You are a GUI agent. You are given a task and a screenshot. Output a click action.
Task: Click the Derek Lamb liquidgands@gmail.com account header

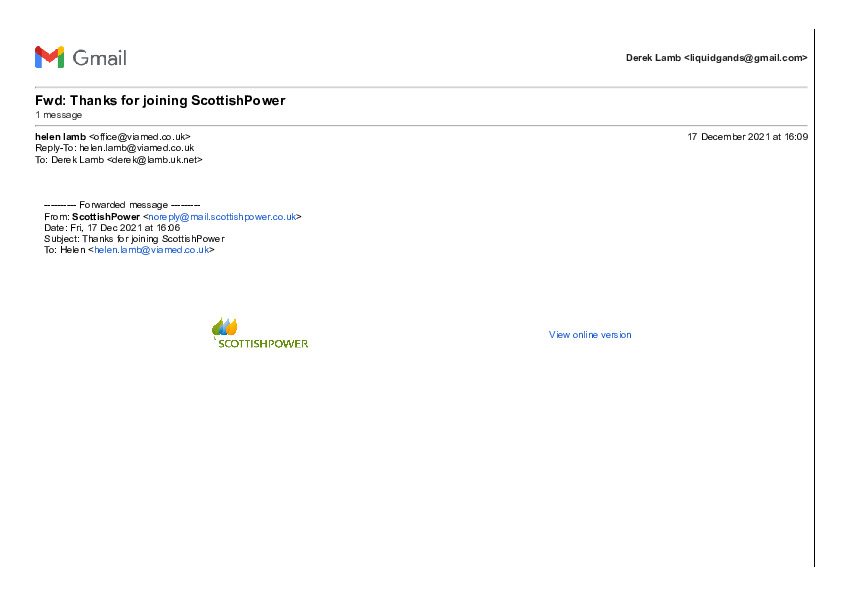coord(716,58)
